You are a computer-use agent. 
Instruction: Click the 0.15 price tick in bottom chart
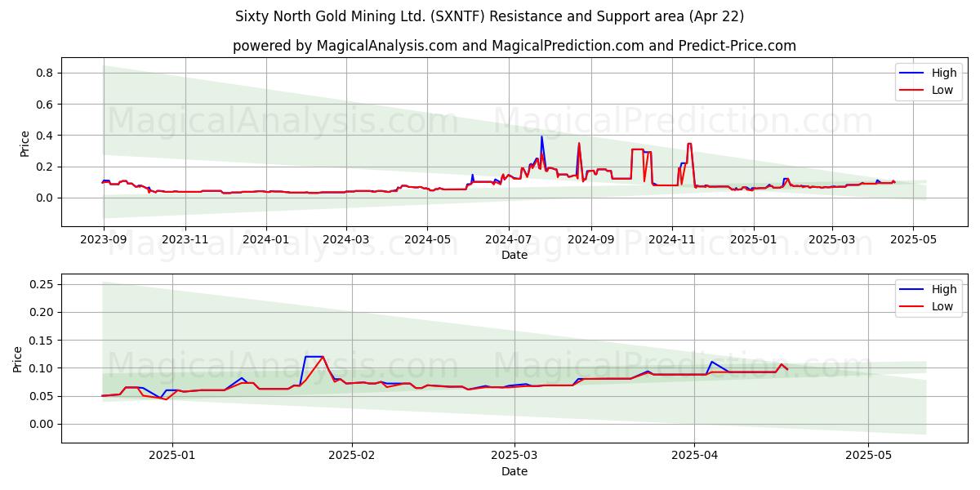[x=42, y=340]
